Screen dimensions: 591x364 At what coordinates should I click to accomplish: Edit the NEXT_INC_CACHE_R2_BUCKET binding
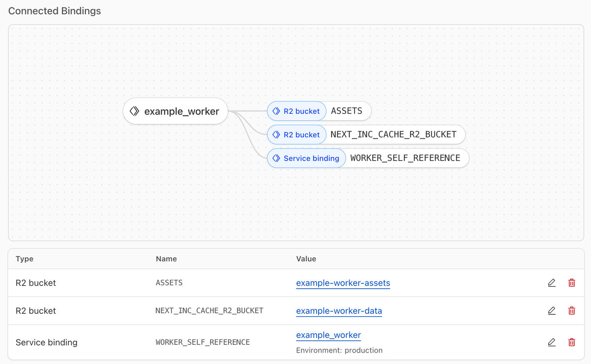[551, 310]
